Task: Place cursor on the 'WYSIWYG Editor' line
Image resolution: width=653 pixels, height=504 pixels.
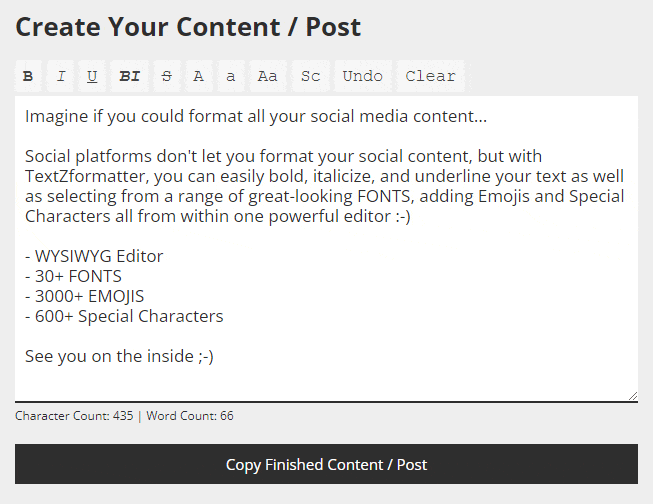Action: 94,256
